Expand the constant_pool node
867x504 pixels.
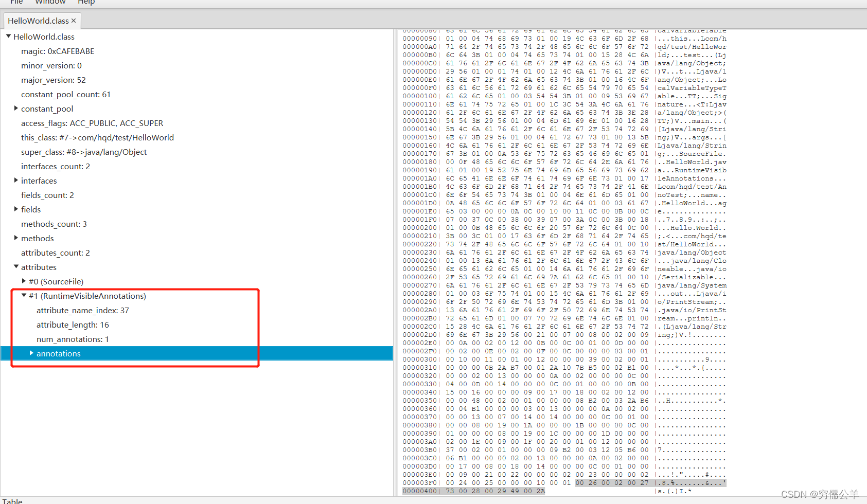(x=16, y=109)
